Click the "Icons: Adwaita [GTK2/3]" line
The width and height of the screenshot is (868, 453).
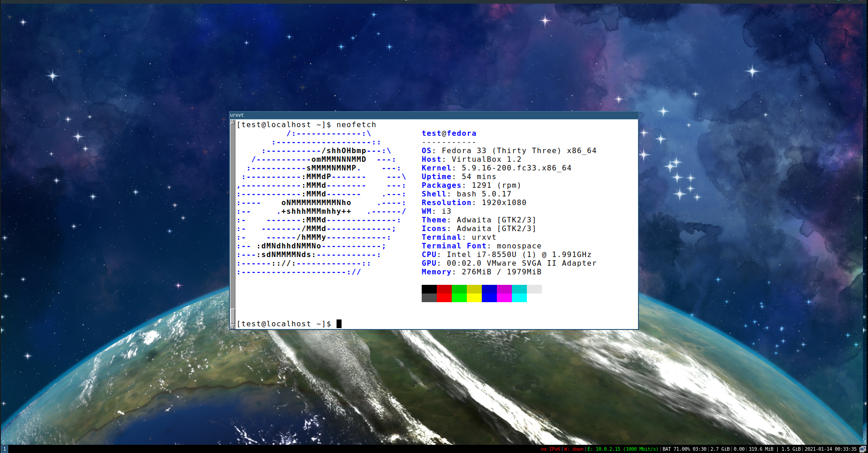[x=479, y=228]
